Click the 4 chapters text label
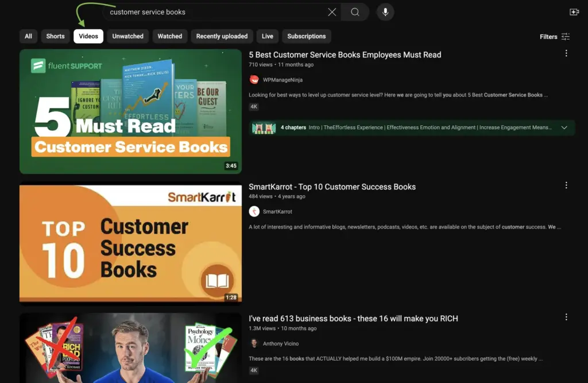 pos(293,127)
